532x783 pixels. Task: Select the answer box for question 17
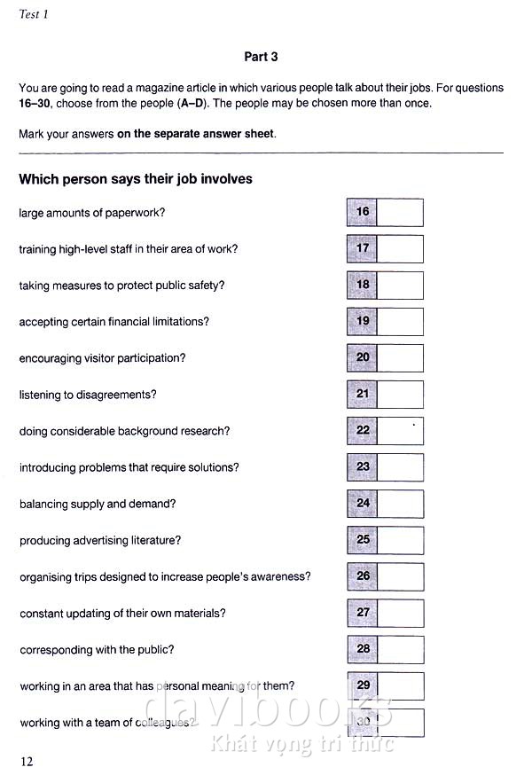(400, 249)
